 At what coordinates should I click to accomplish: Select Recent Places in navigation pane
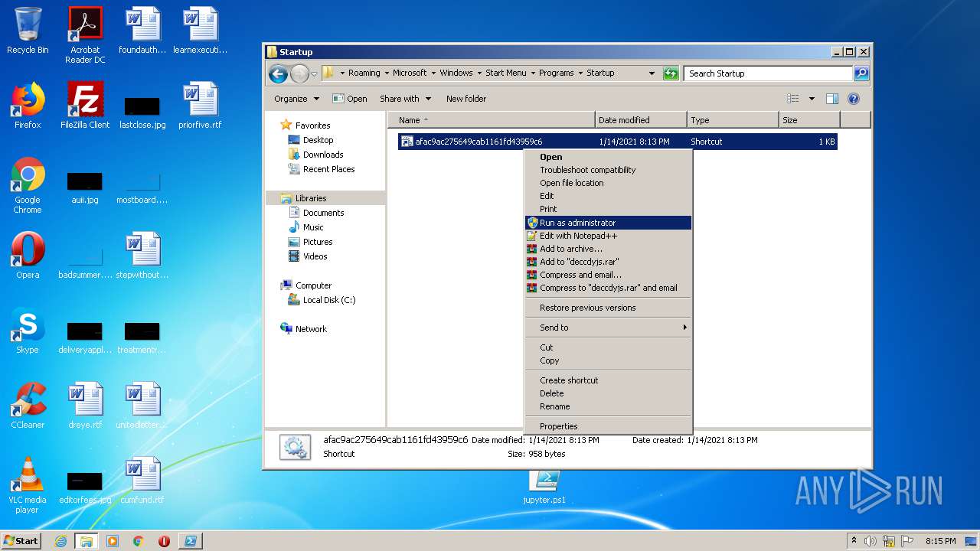(x=328, y=169)
